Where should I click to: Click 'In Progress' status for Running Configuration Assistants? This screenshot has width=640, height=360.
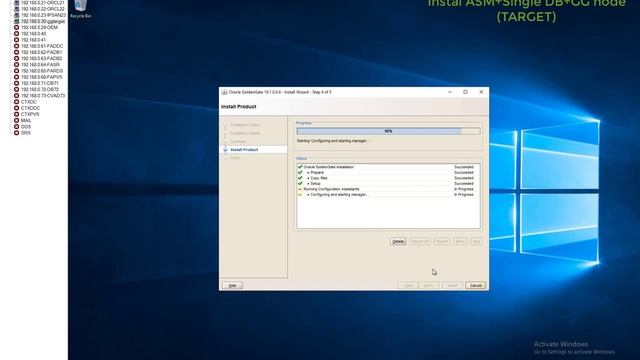(464, 189)
